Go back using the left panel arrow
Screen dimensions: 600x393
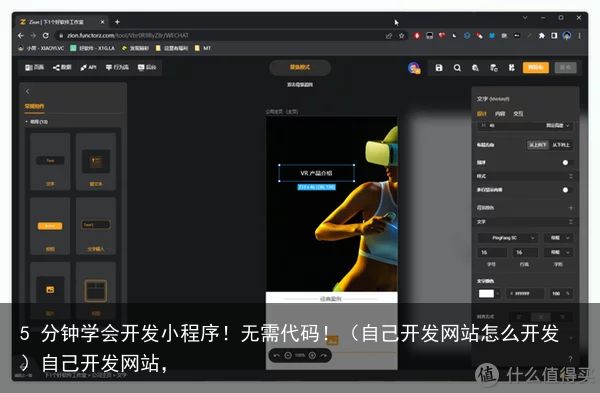(27, 91)
